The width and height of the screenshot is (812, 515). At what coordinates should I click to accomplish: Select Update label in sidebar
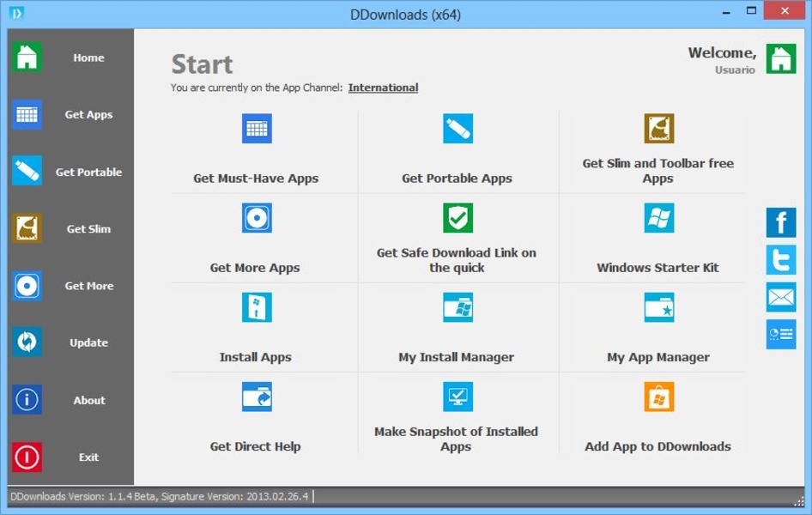coord(88,342)
